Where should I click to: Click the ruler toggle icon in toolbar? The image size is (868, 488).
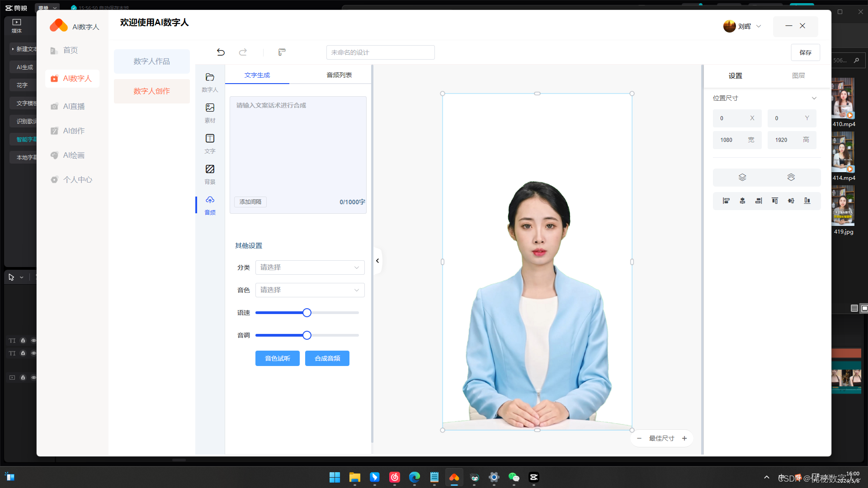(282, 52)
